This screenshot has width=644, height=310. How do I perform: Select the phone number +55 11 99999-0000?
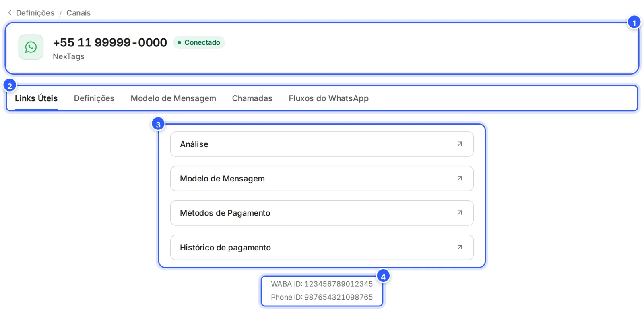click(110, 42)
